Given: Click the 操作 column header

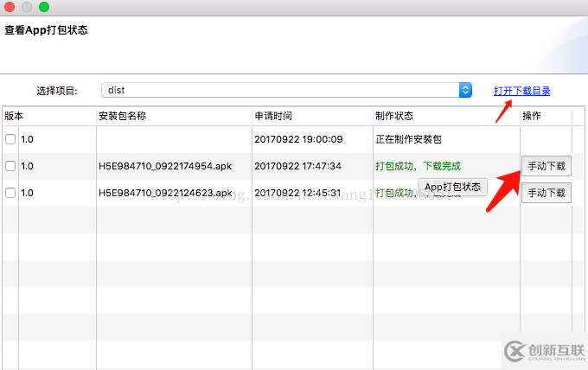Looking at the screenshot, I should coord(532,116).
